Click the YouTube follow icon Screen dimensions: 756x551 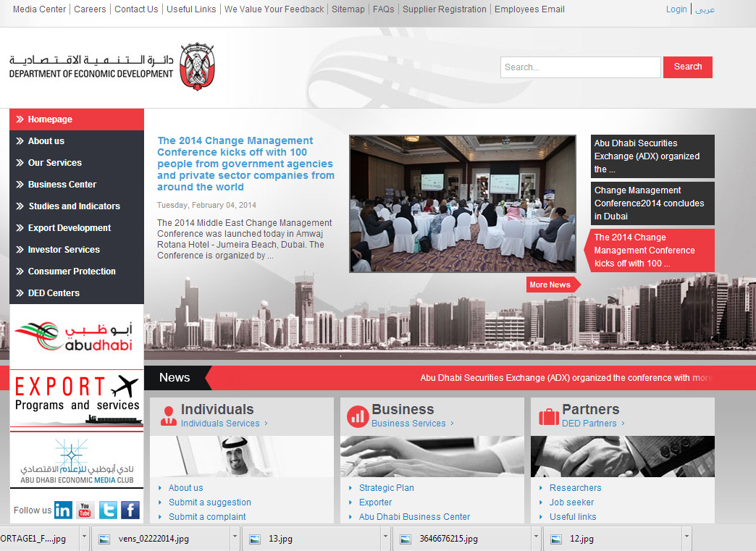click(85, 510)
